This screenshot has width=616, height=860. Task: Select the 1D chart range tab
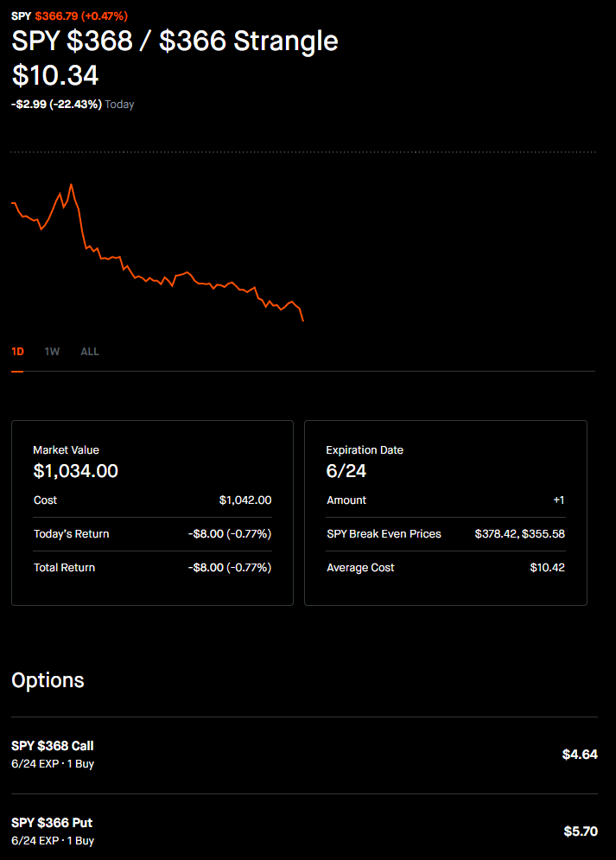point(17,352)
